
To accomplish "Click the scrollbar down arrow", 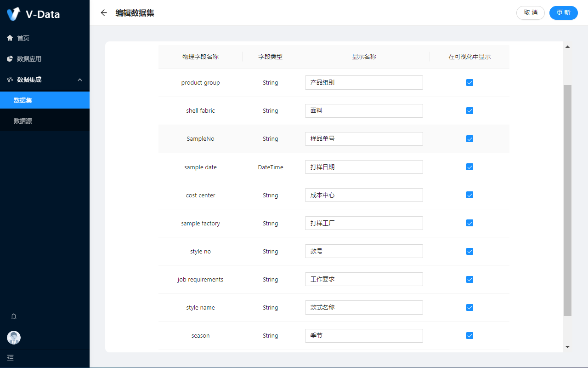I will (567, 347).
